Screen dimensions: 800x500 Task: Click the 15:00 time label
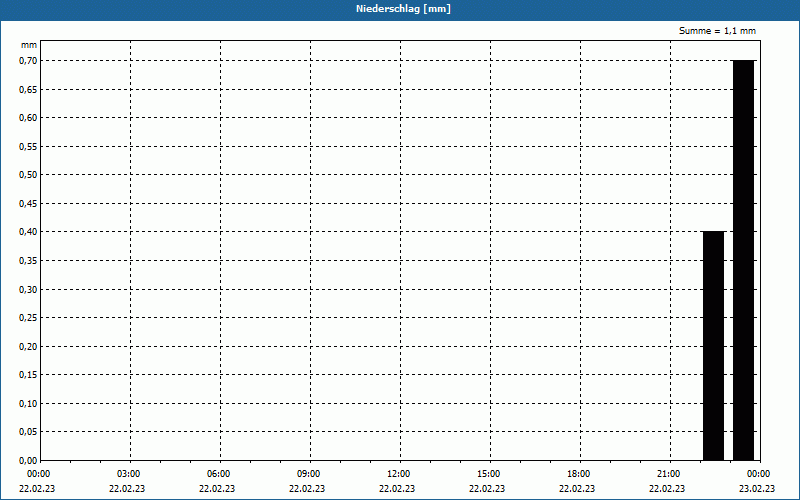pos(488,474)
